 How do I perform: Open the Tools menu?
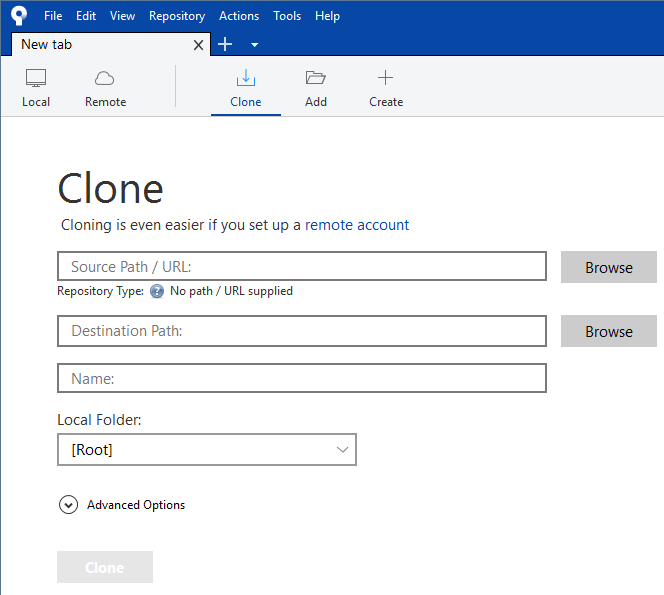287,16
